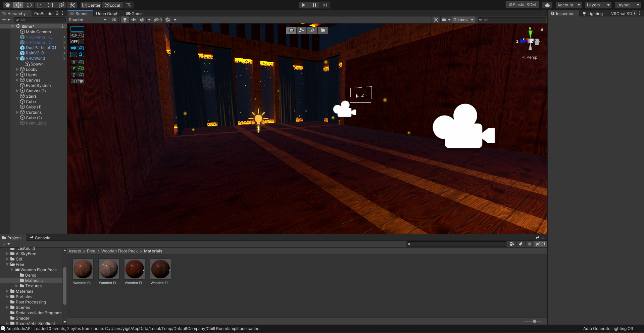Click the Play button

303,5
